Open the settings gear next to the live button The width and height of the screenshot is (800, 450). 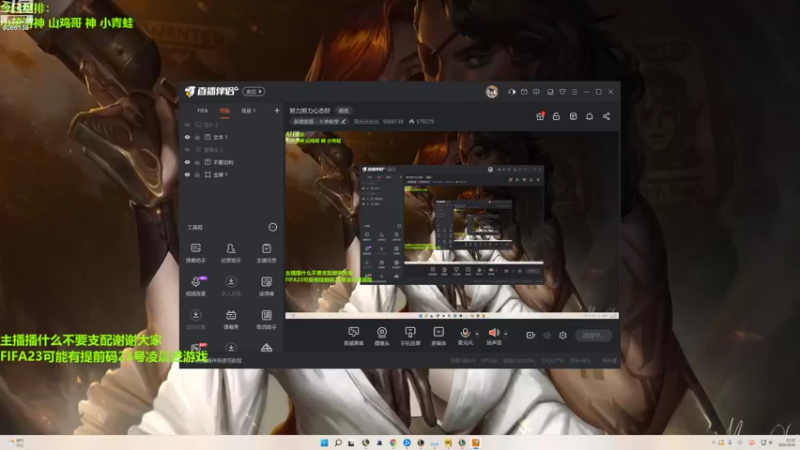563,335
